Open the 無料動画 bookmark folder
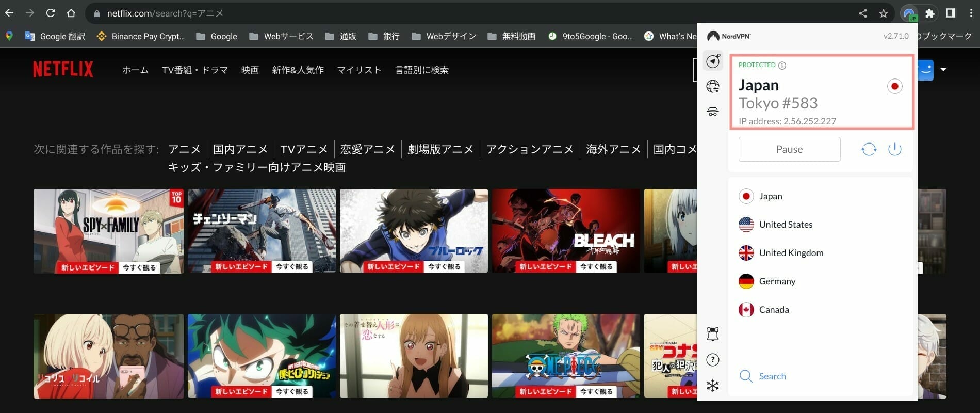Screen dimensions: 980x413 512,36
